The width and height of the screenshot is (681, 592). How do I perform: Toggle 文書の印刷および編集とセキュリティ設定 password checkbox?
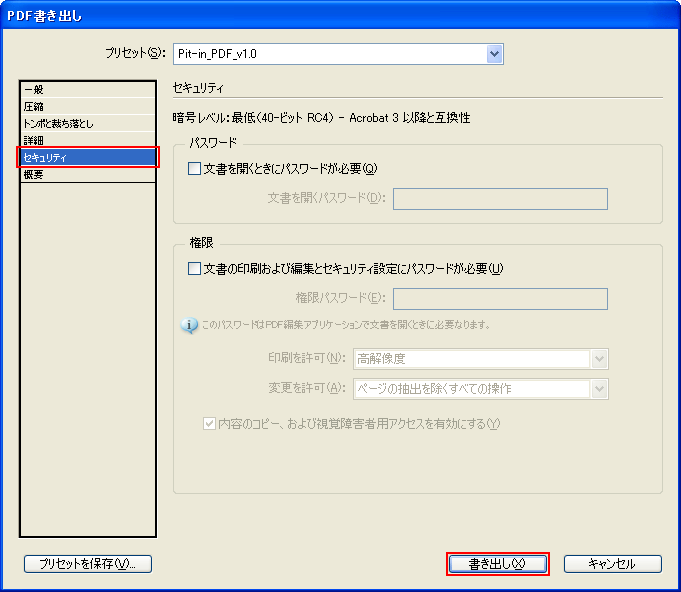pyautogui.click(x=195, y=268)
